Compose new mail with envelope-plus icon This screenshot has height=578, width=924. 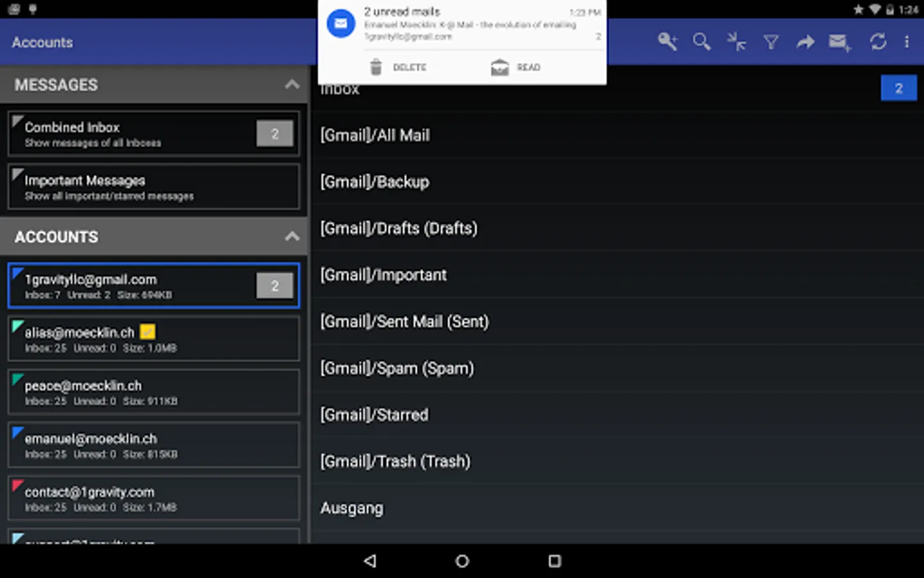[x=839, y=42]
